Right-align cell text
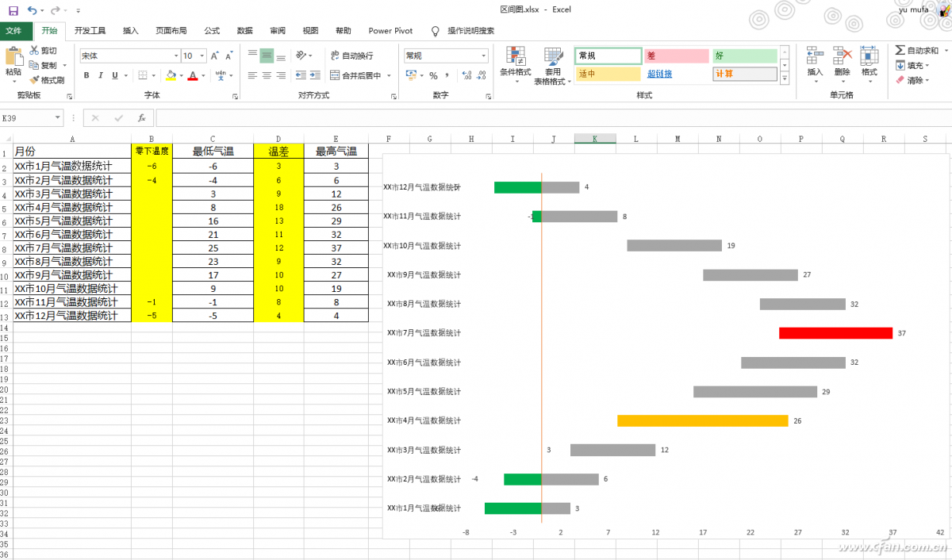This screenshot has width=952, height=560. 281,75
